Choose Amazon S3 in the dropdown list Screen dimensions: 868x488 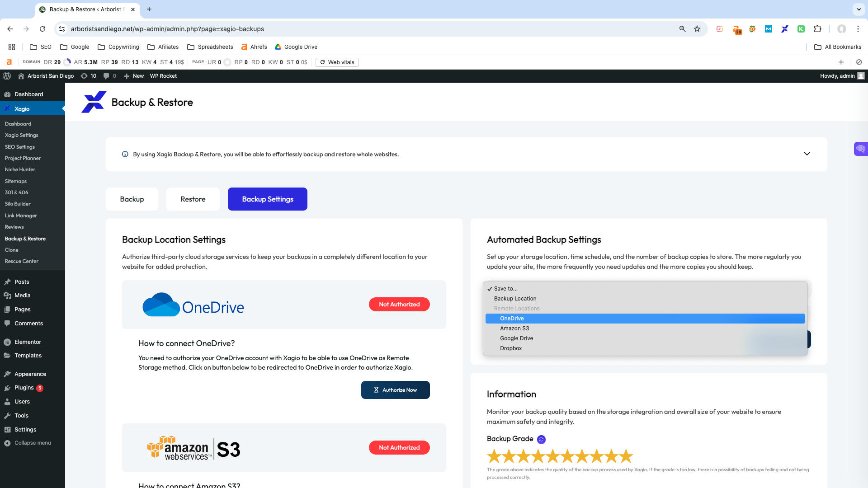(645, 328)
